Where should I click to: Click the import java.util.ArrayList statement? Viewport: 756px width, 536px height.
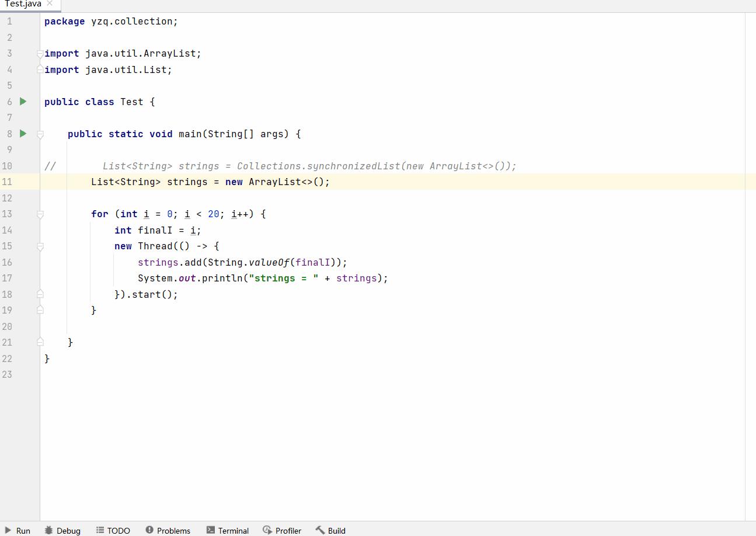tap(123, 54)
